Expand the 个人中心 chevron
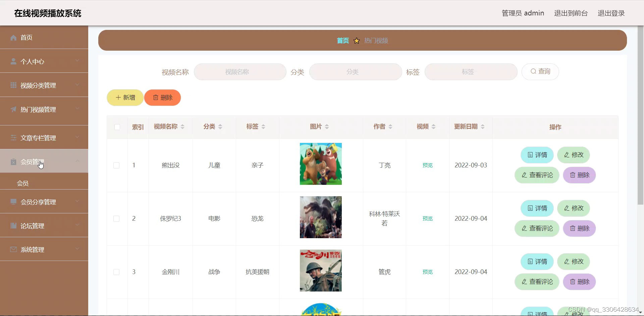Screen dimensions: 644x316 point(77,61)
